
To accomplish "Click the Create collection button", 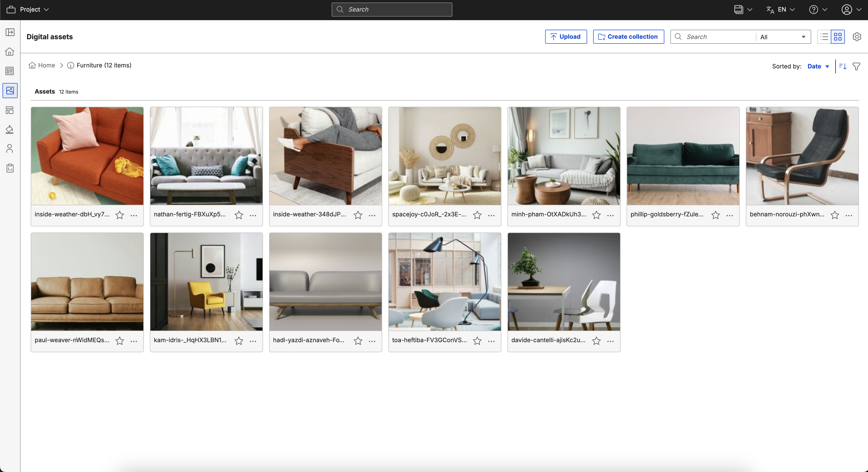I will pos(628,37).
